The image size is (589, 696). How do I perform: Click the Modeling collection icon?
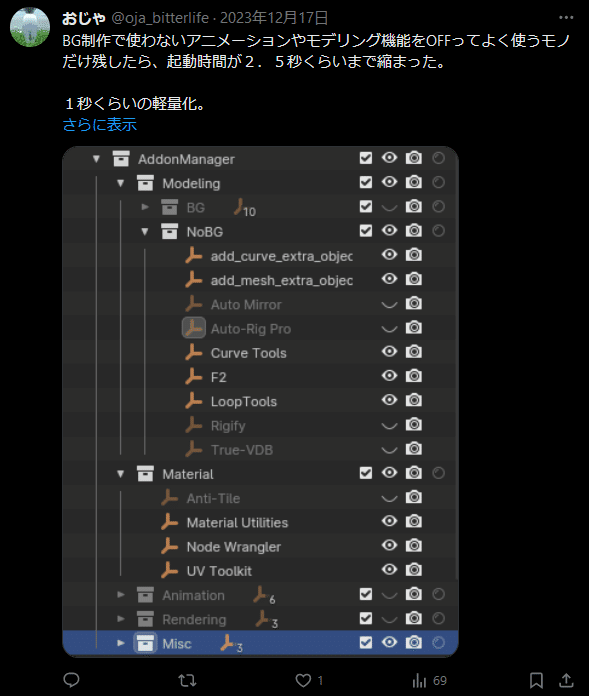(145, 183)
